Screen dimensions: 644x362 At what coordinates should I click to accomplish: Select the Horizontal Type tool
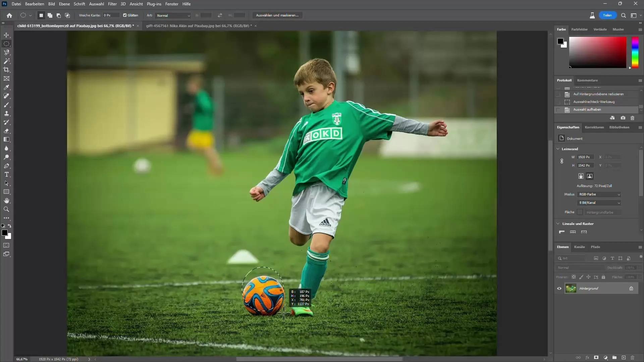click(x=6, y=174)
